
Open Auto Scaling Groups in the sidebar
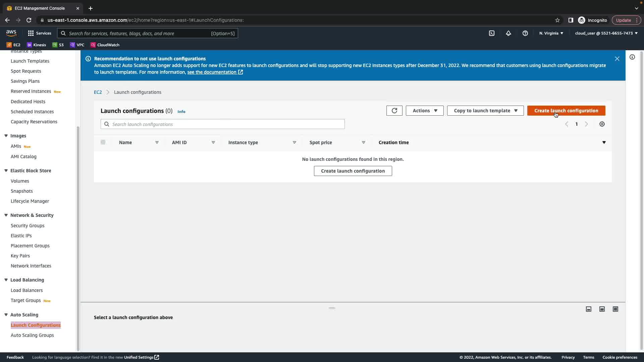coord(32,335)
